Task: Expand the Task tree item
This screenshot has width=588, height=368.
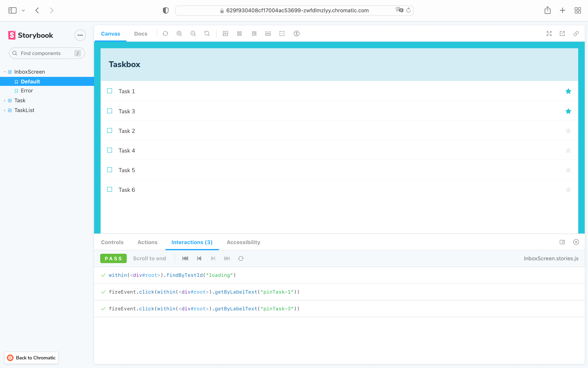Action: pyautogui.click(x=5, y=100)
